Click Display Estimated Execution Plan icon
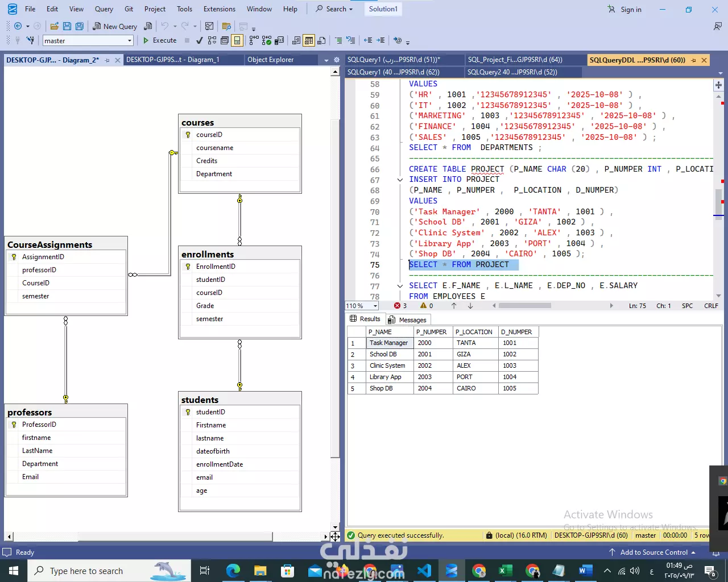 (212, 40)
